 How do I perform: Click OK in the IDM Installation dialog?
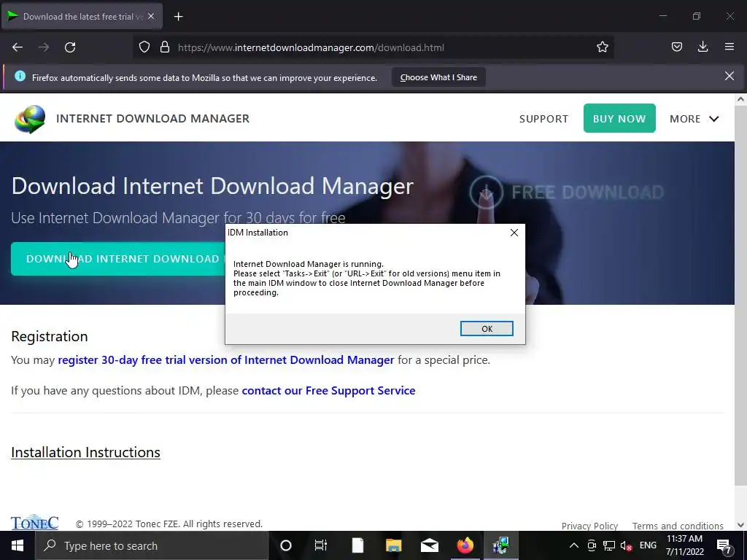pyautogui.click(x=487, y=329)
